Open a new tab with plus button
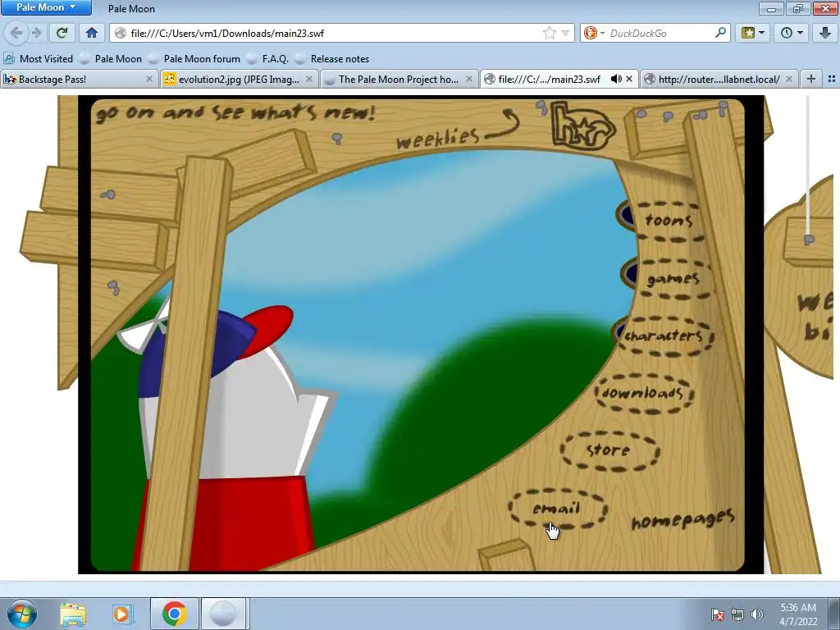The width and height of the screenshot is (840, 630). point(811,80)
